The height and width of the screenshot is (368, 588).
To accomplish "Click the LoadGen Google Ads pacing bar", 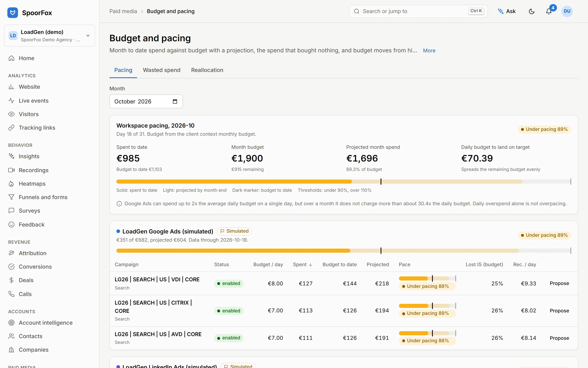I will [x=344, y=251].
